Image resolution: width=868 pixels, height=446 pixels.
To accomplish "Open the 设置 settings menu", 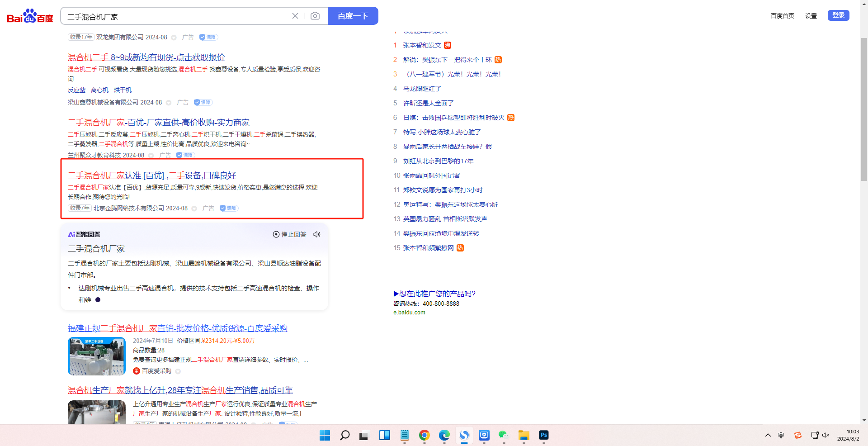I will 811,16.
